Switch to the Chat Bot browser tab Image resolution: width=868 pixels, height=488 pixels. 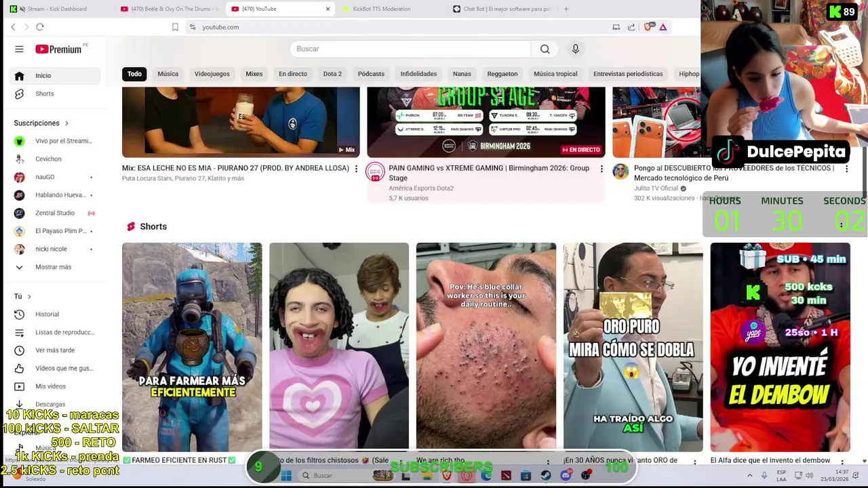502,9
